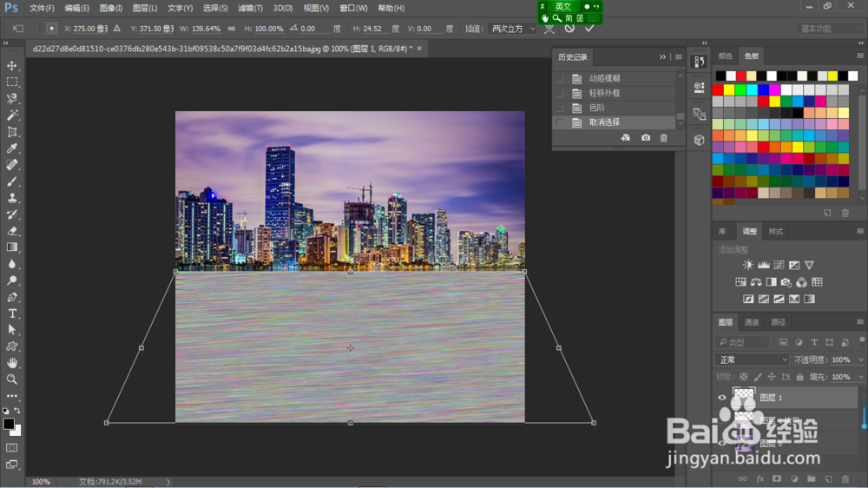The width and height of the screenshot is (868, 488).
Task: Close the document tab
Action: click(x=419, y=49)
